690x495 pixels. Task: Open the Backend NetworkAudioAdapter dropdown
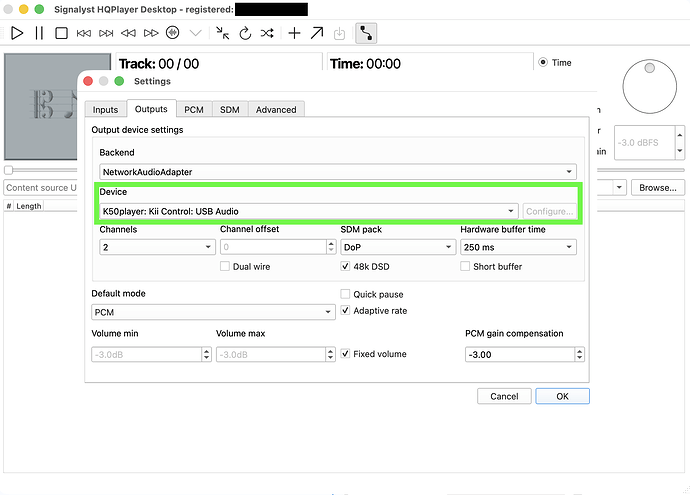click(338, 172)
